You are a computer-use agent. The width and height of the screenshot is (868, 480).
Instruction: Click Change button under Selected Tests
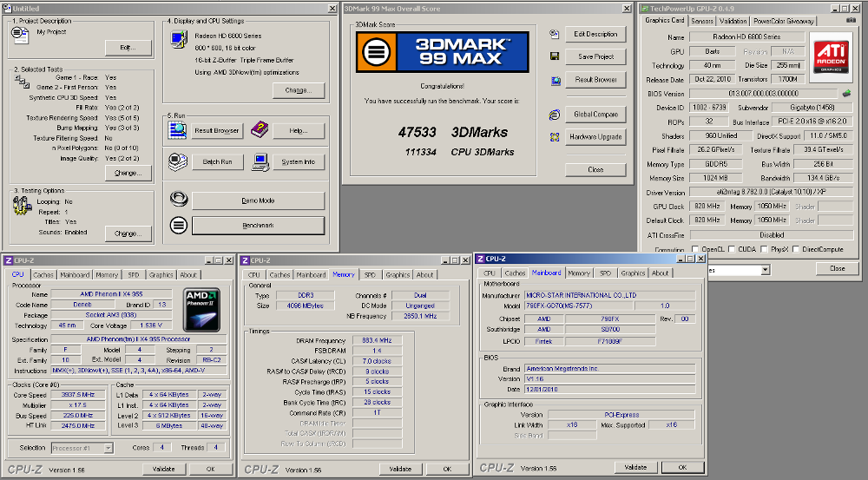click(x=128, y=173)
